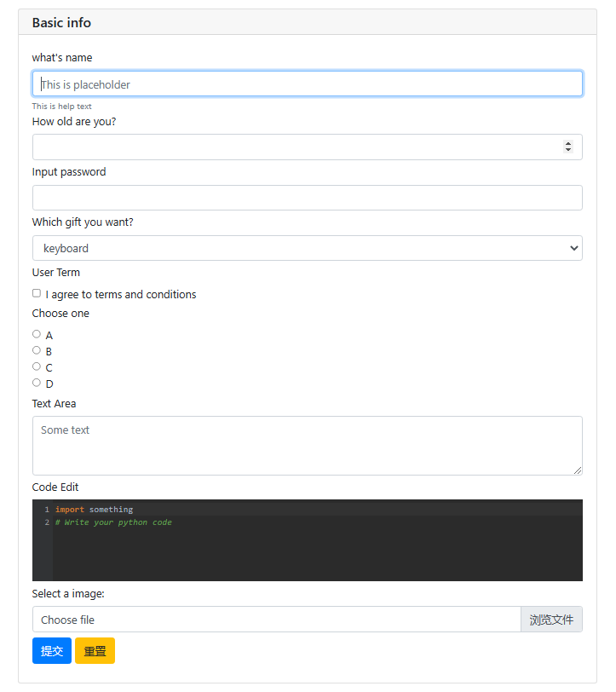Select radio option B
Image resolution: width=616 pixels, height=692 pixels.
pos(37,350)
